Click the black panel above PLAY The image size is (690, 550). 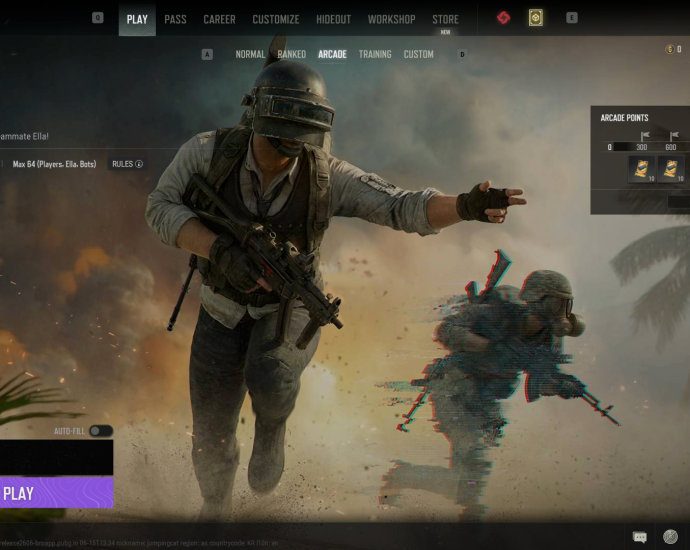(56, 457)
